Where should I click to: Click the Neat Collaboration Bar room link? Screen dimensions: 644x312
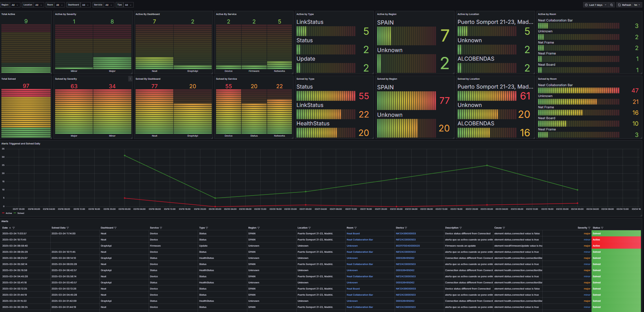[x=360, y=239]
